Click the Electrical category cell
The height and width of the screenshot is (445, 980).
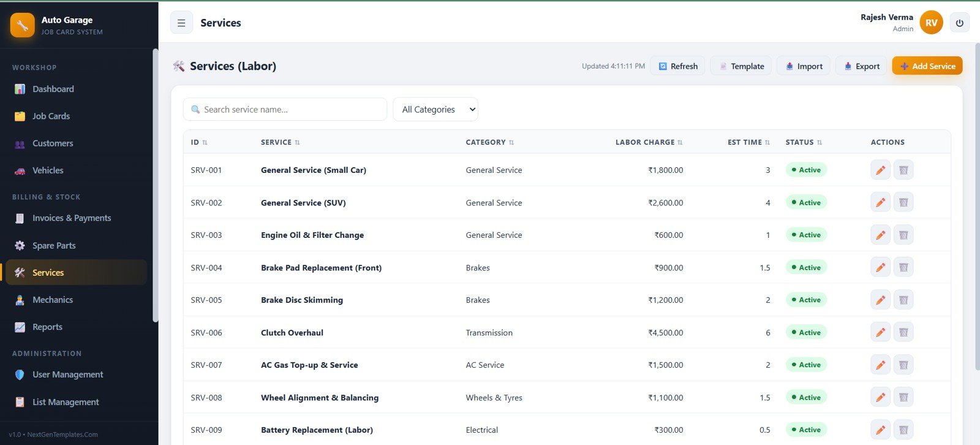pos(481,430)
